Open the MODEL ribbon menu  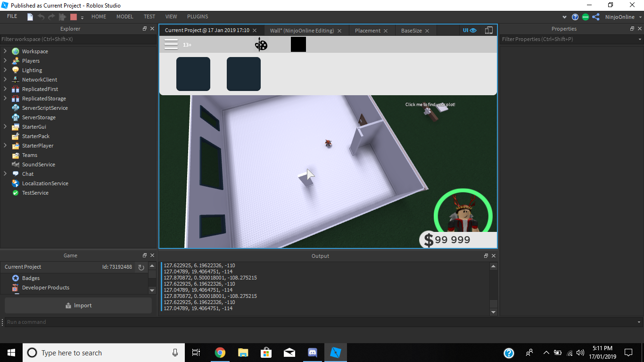(124, 16)
